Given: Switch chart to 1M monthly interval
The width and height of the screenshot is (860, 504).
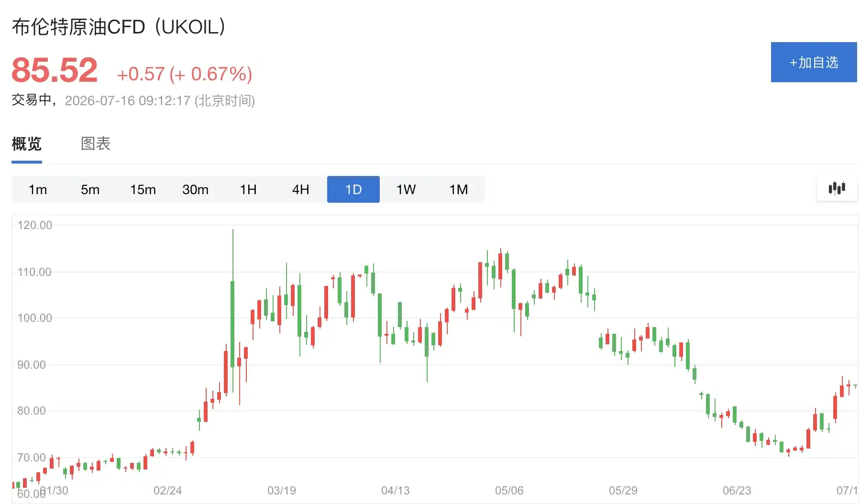Looking at the screenshot, I should pyautogui.click(x=459, y=189).
